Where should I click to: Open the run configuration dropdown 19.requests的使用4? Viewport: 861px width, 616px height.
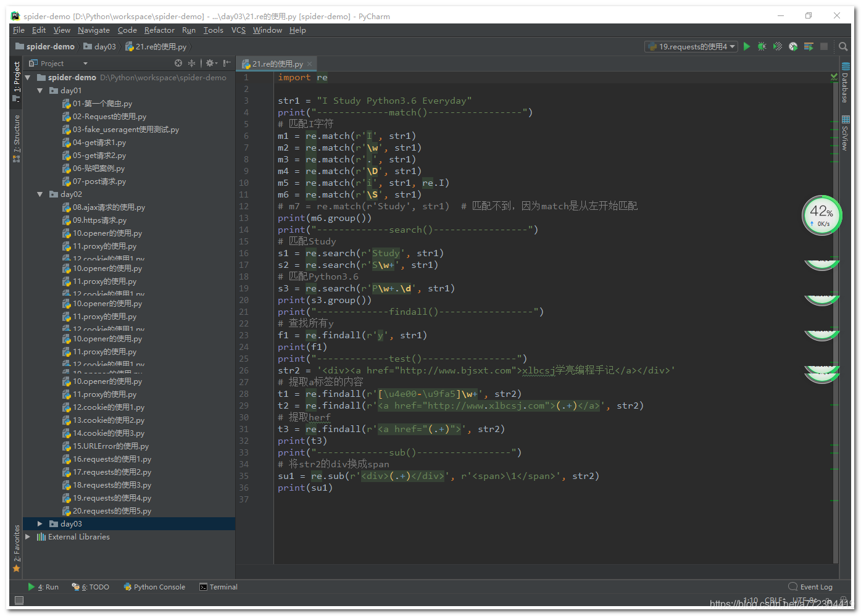(x=691, y=46)
